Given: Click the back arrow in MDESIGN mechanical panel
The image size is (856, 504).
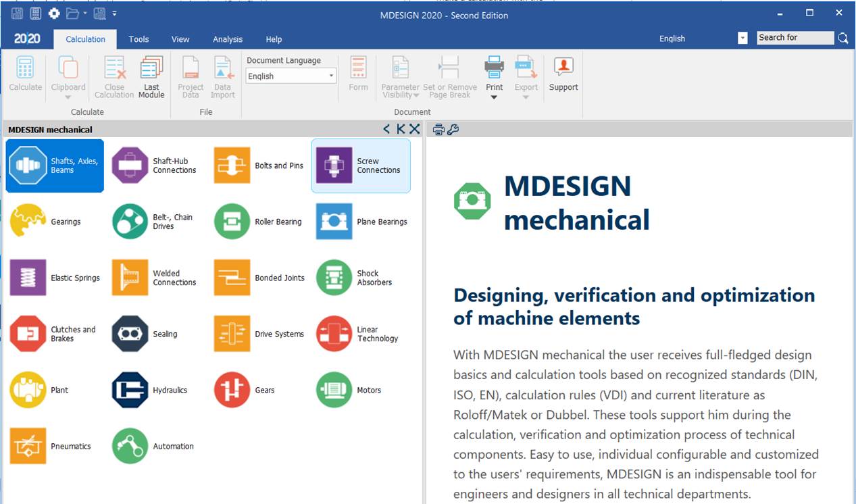Looking at the screenshot, I should coord(386,129).
